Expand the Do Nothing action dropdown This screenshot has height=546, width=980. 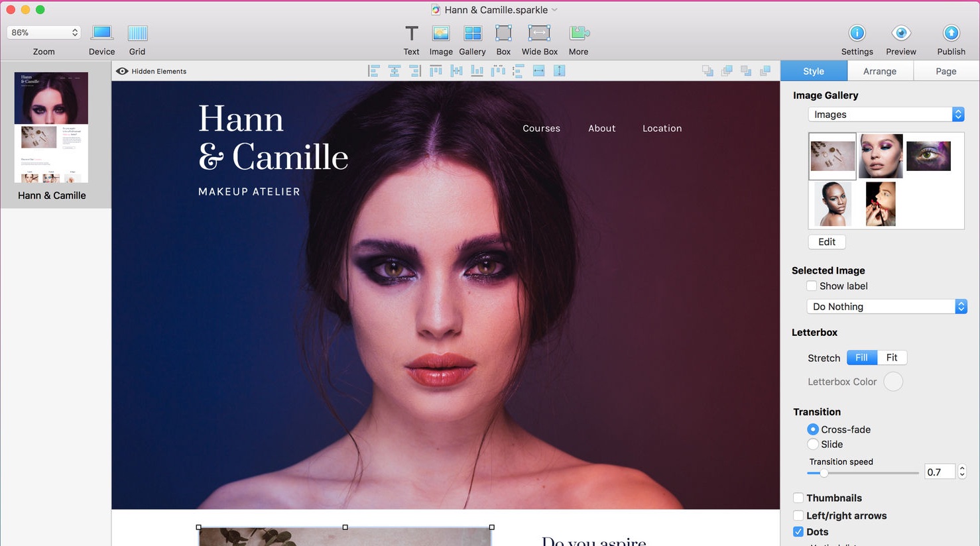click(x=887, y=307)
